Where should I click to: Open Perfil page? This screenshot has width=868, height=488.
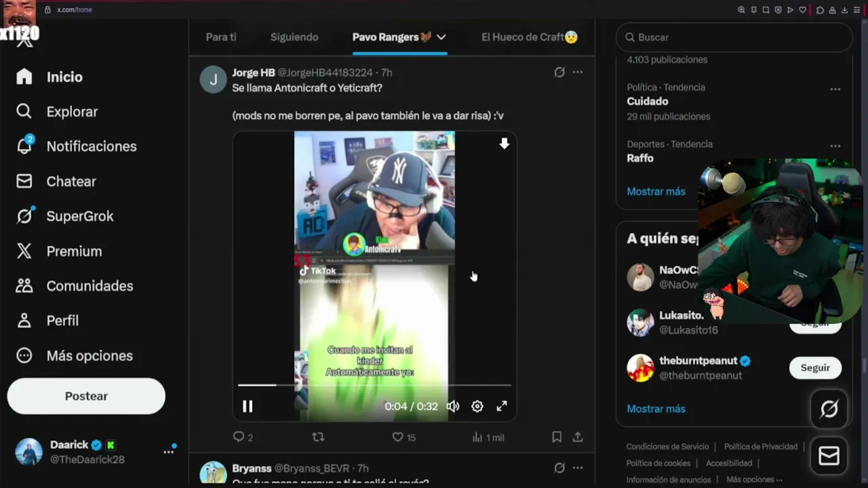pyautogui.click(x=47, y=321)
